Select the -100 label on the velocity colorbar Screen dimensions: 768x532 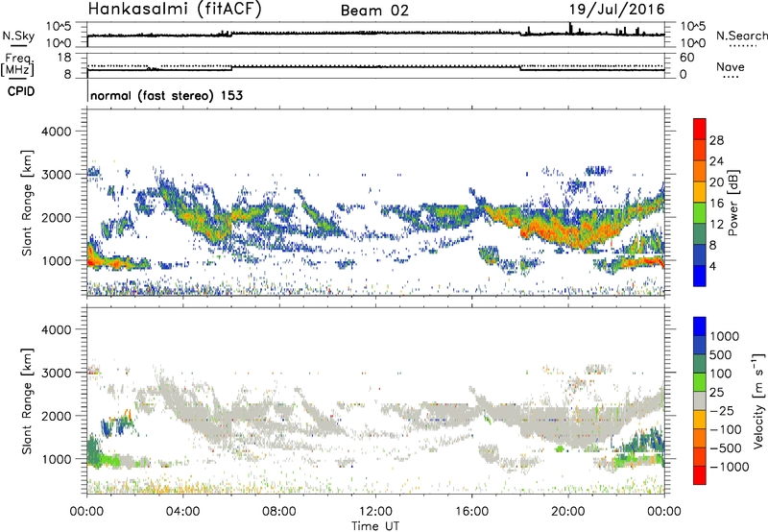[726, 429]
